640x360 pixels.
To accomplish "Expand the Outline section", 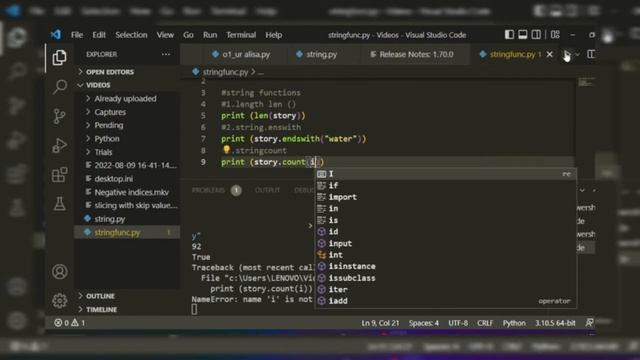I will point(127,296).
